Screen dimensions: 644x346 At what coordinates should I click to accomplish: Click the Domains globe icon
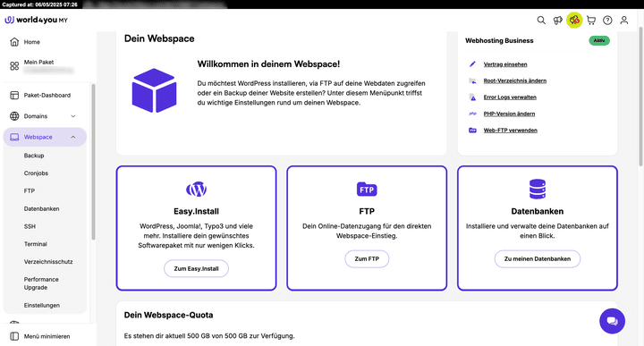[14, 116]
